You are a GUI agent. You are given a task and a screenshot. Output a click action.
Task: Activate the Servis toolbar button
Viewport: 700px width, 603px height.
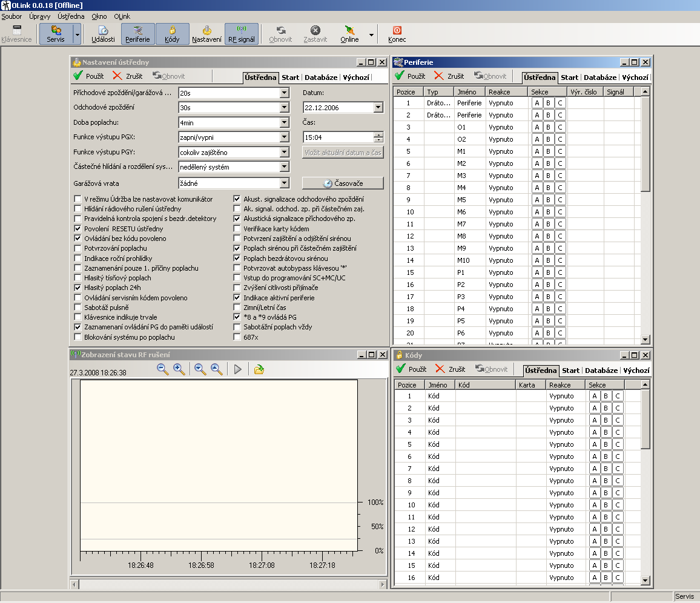click(55, 34)
